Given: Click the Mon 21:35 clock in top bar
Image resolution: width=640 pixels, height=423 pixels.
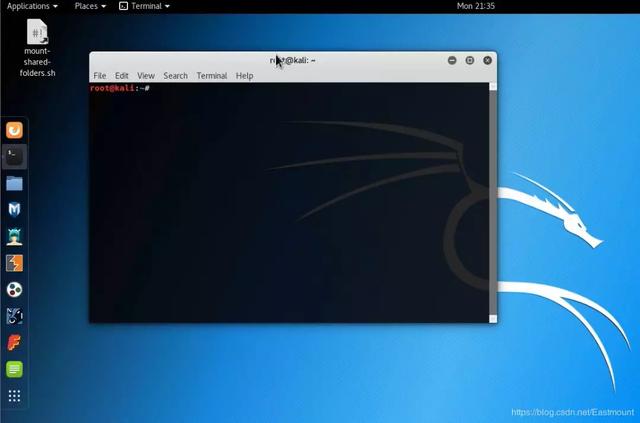Looking at the screenshot, I should 476,6.
